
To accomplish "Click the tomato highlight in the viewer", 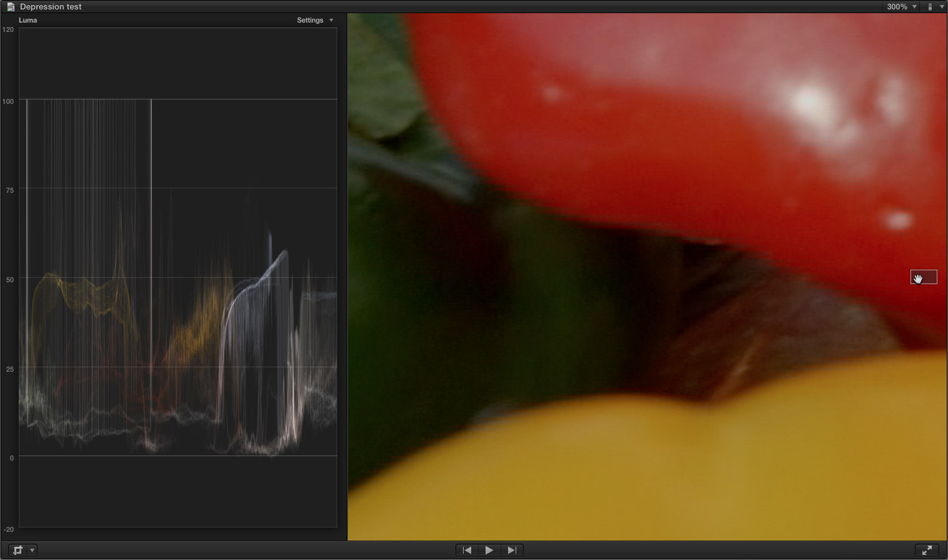I will tap(810, 102).
